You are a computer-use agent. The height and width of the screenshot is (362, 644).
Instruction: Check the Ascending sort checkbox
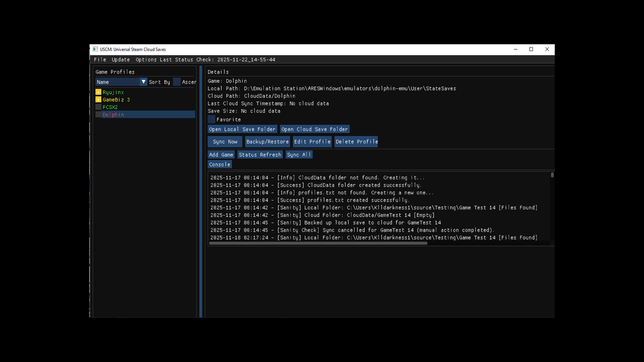(177, 82)
